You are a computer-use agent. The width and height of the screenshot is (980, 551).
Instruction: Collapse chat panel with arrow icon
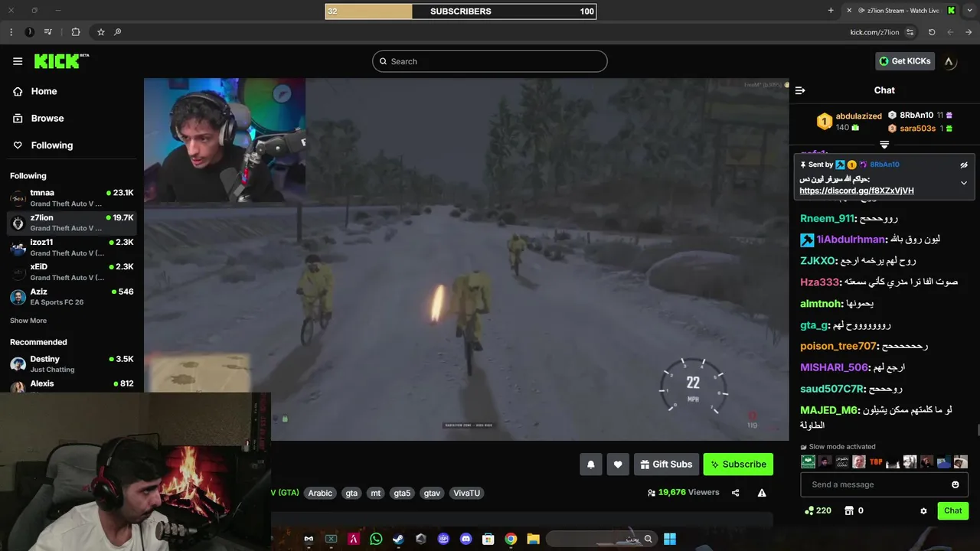[x=800, y=90]
